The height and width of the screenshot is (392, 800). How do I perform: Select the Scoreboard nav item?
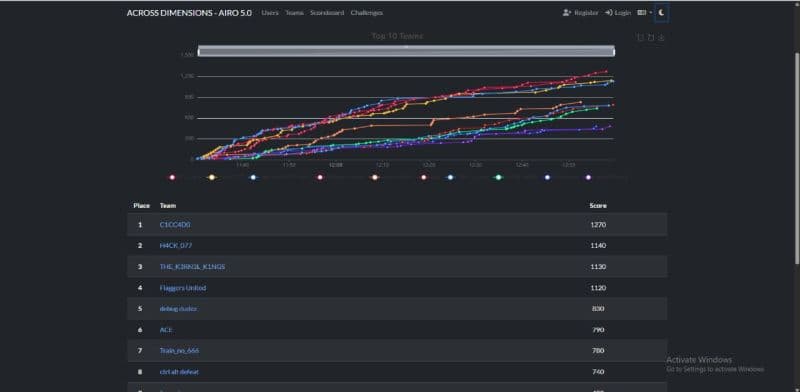pyautogui.click(x=327, y=13)
